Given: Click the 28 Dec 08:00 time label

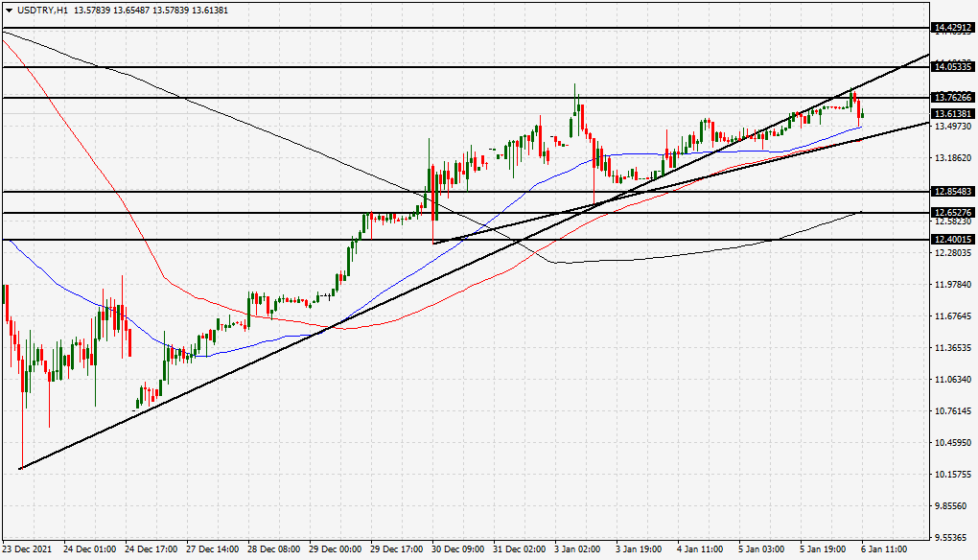Looking at the screenshot, I should pos(274,549).
